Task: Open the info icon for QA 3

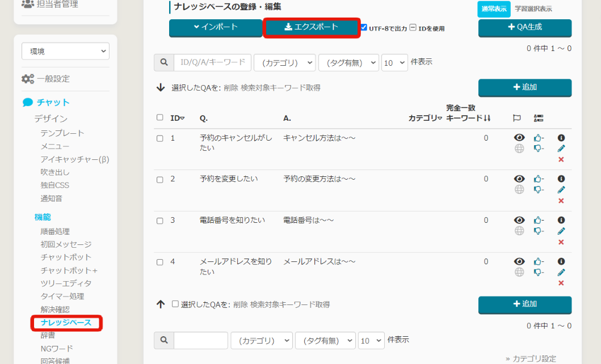Action: [x=561, y=220]
